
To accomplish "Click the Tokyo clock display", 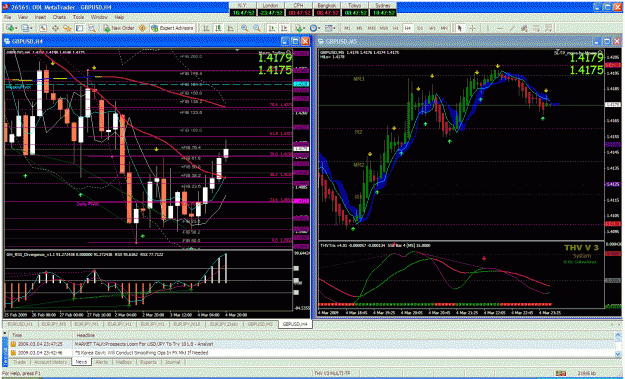I will tap(354, 10).
